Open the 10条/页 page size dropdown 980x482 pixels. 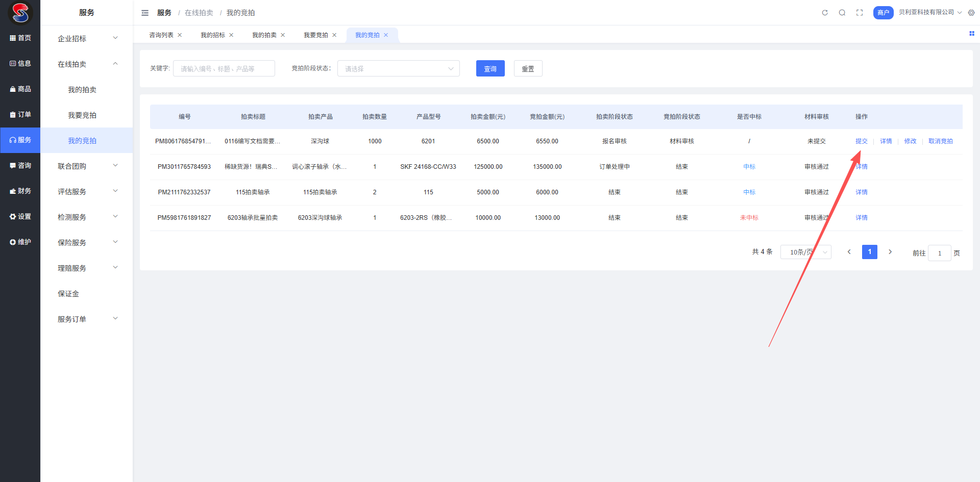coord(805,252)
